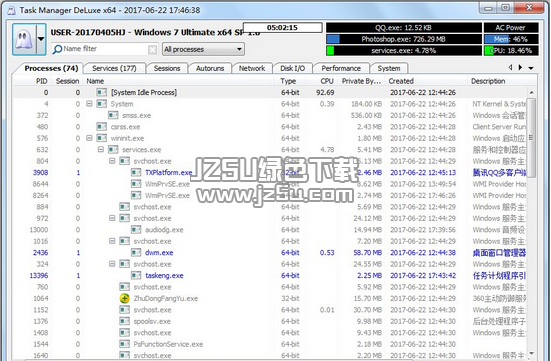The image size is (551, 361).
Task: Click the WmiPrvSE.exe icon with PID 8264
Action: point(136,195)
